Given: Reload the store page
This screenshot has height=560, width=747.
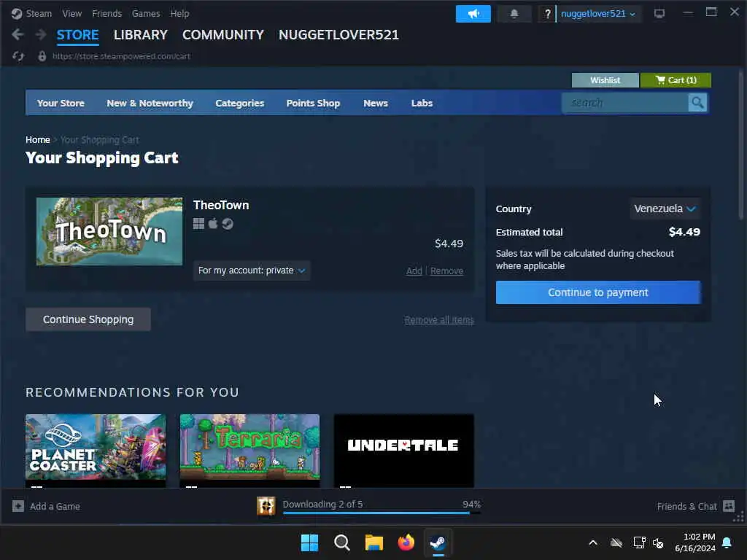Looking at the screenshot, I should click(18, 56).
